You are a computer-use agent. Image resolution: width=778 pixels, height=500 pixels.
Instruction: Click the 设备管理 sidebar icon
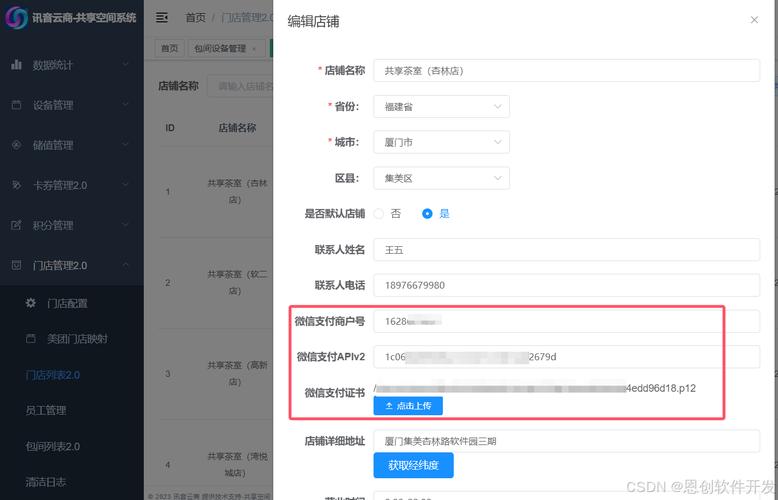coord(16,105)
